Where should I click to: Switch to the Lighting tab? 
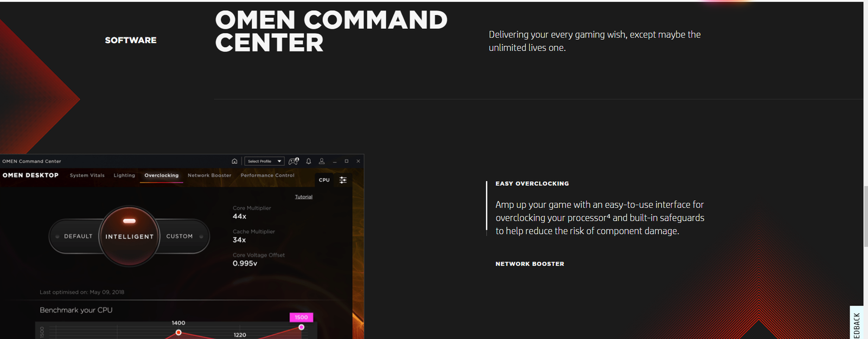tap(124, 175)
